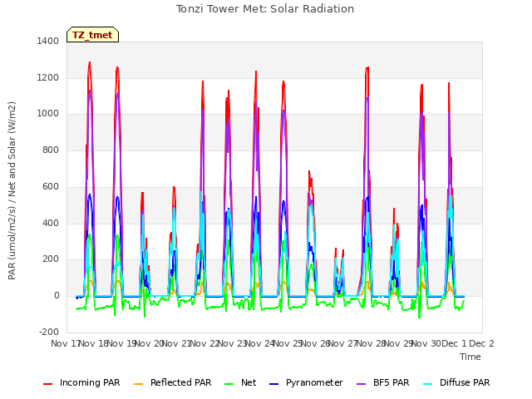Screen dimensions: 532x399
Task: Click the Dec 1 x-axis tick label
Action: tap(455, 343)
